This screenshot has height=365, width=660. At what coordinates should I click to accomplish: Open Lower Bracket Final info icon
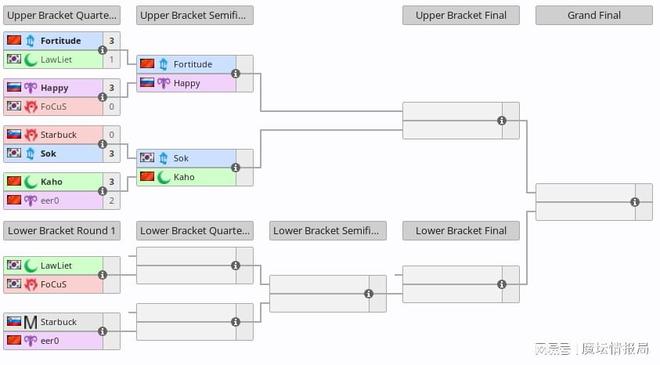pos(502,284)
